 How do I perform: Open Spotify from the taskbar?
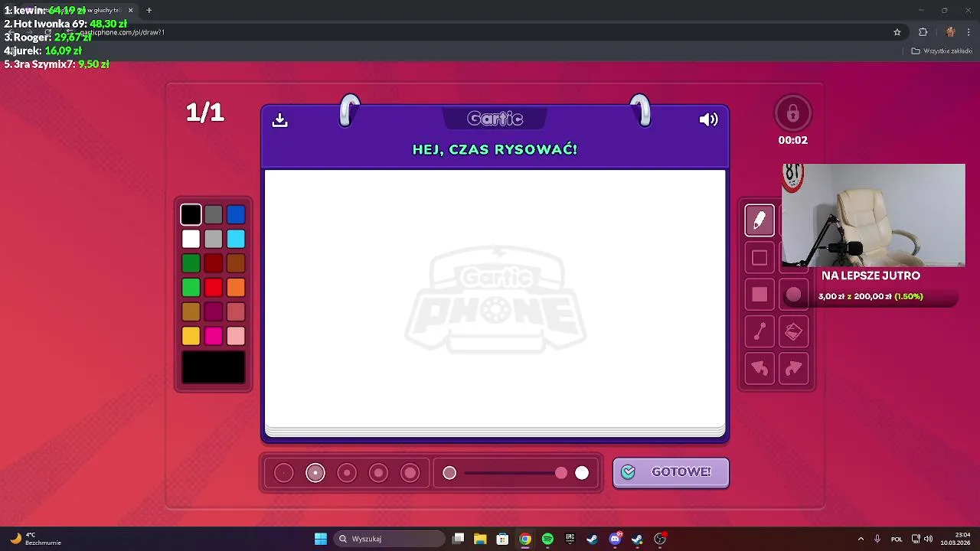[547, 539]
